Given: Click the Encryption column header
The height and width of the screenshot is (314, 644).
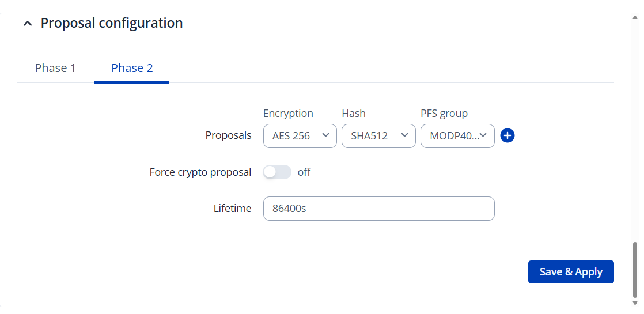Looking at the screenshot, I should click(x=288, y=114).
